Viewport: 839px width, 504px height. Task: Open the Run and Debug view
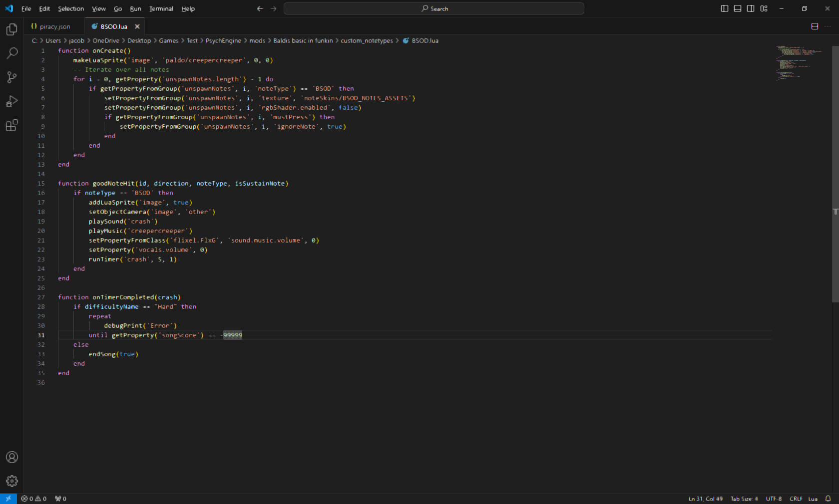12,101
